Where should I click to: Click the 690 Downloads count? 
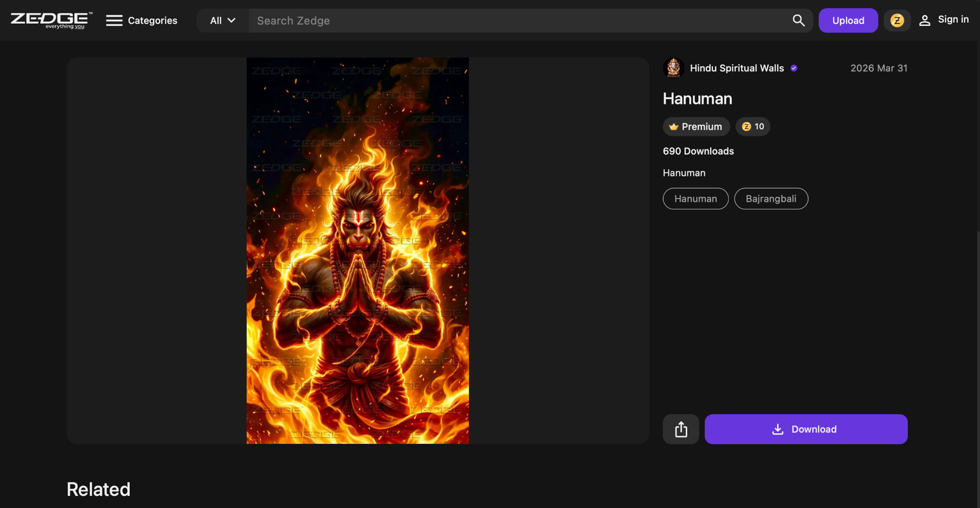tap(698, 151)
